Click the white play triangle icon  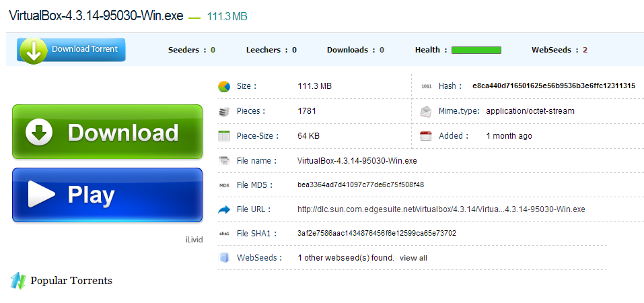tap(41, 195)
